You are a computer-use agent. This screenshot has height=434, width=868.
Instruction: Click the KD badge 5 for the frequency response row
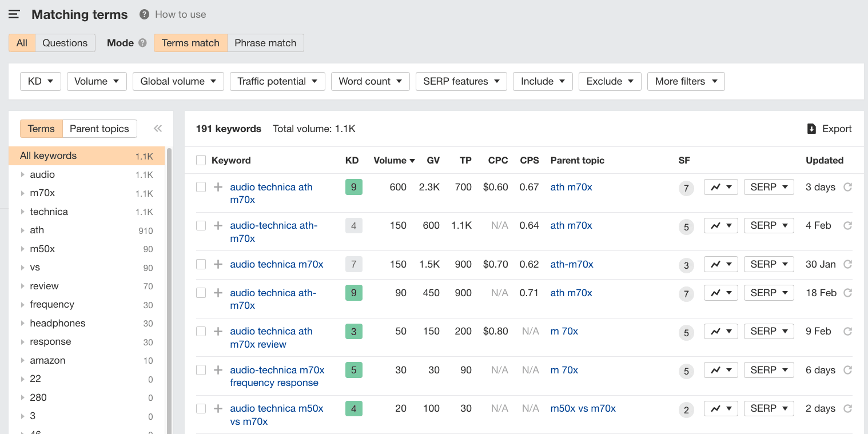[x=354, y=370]
